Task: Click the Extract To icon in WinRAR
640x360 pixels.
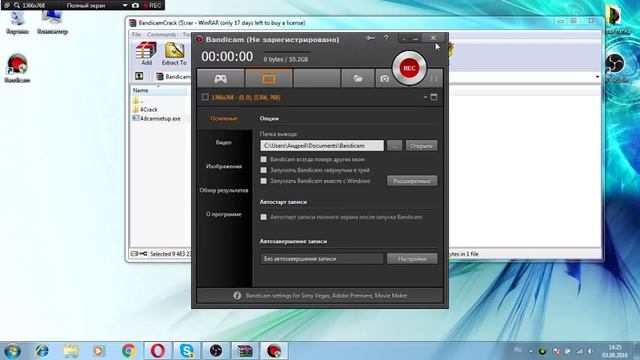Action: click(174, 53)
